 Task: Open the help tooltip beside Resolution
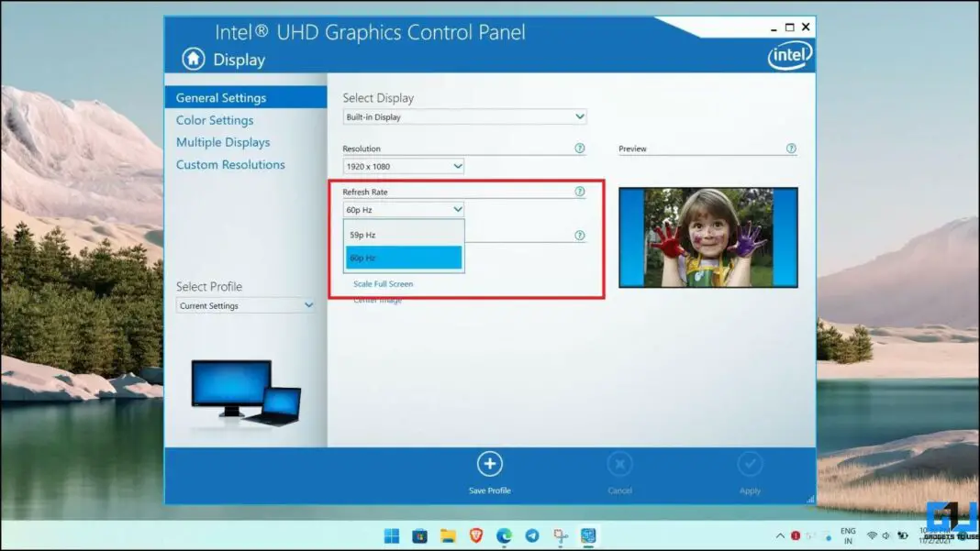(580, 148)
